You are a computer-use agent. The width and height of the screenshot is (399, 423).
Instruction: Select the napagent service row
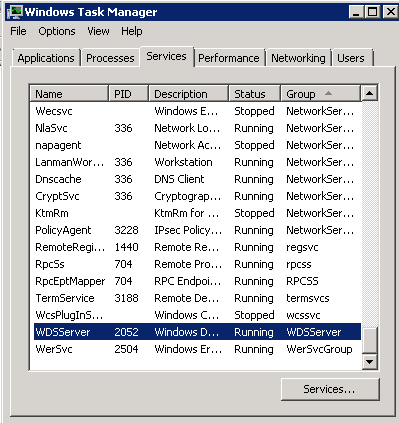coord(197,145)
